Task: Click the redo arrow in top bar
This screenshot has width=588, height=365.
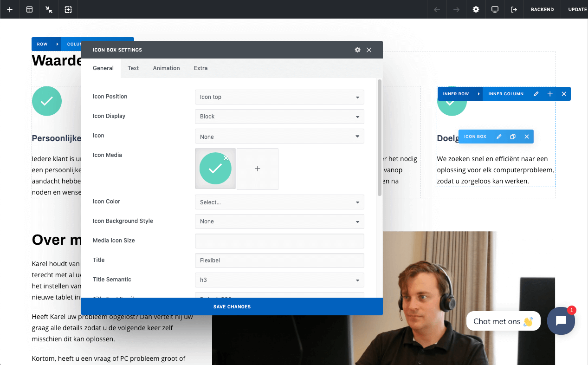Action: pos(456,9)
